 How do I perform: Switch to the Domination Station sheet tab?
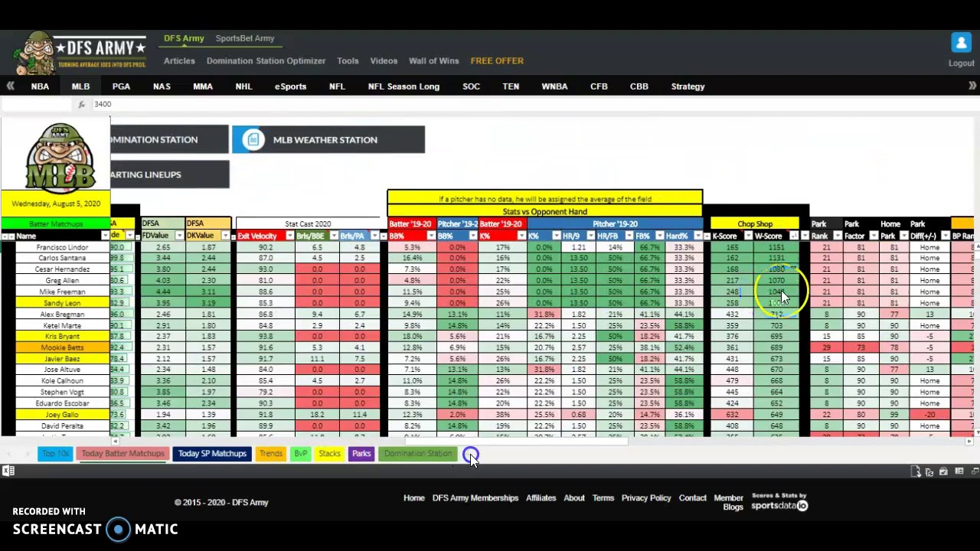pyautogui.click(x=418, y=454)
